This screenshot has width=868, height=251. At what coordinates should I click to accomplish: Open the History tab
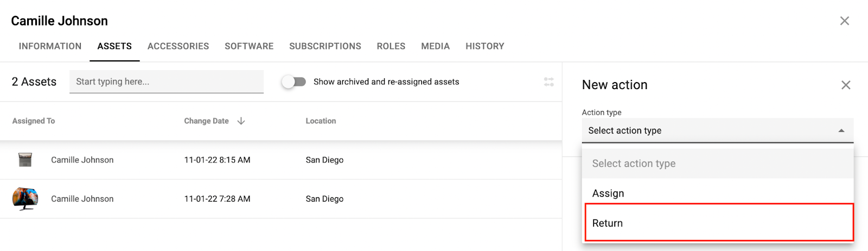485,46
